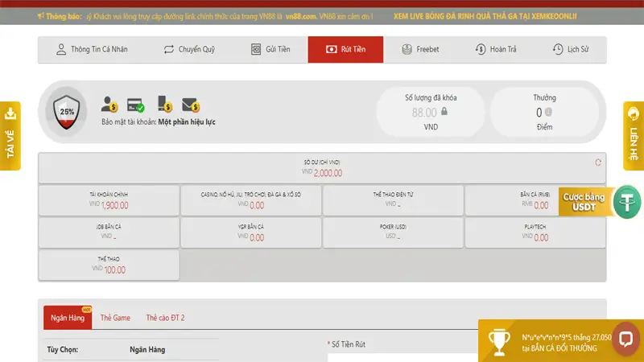
Task: Refresh the Số Dư balance
Action: (598, 162)
